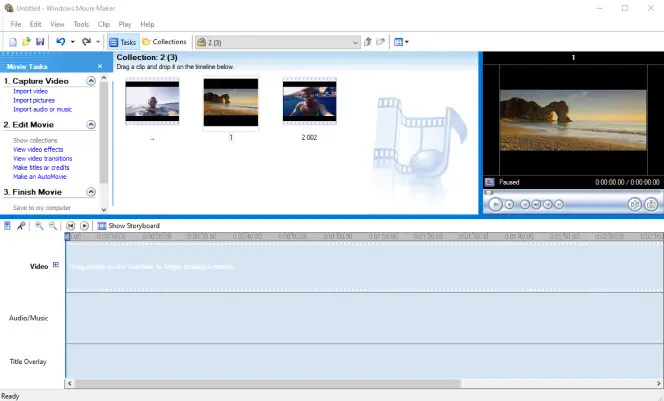Screen dimensions: 664x401
Task: Step to previous frame in monitor
Action: (x=536, y=205)
